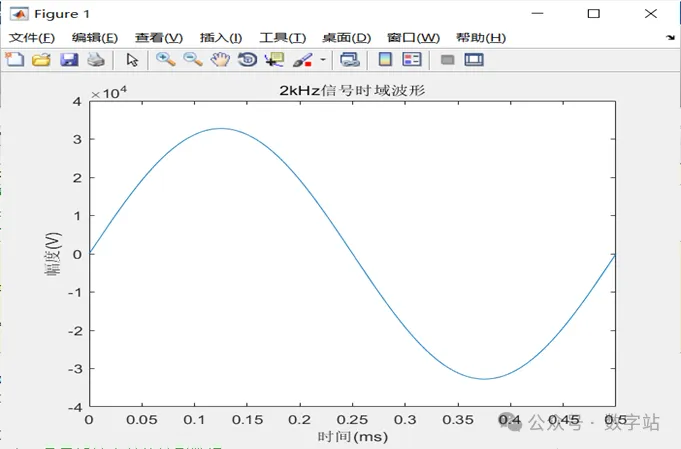Select the Pan hand tool
The width and height of the screenshot is (681, 449).
[x=220, y=59]
